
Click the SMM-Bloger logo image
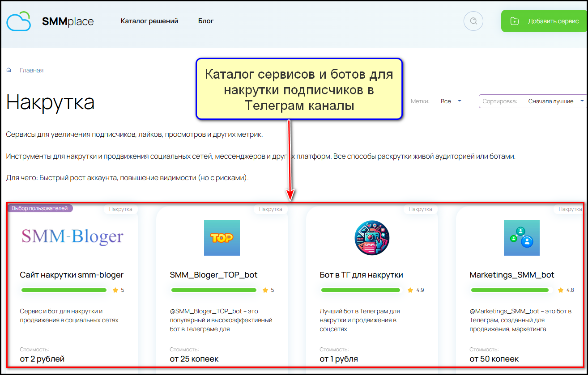pyautogui.click(x=72, y=237)
